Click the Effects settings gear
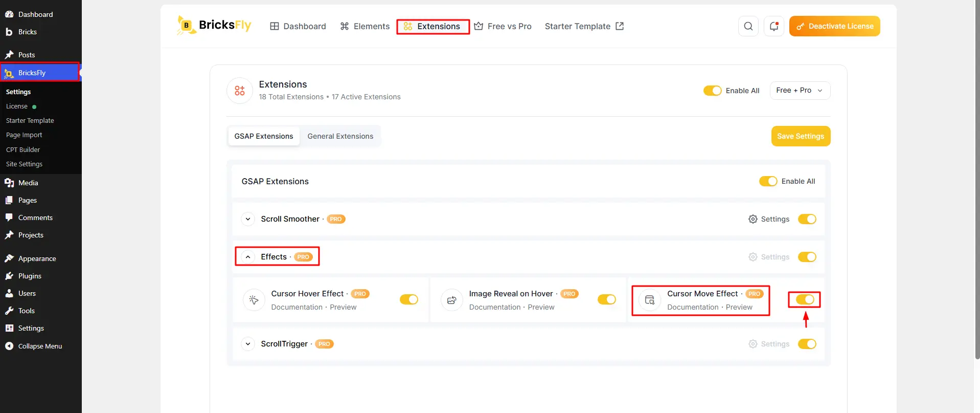 (x=753, y=257)
